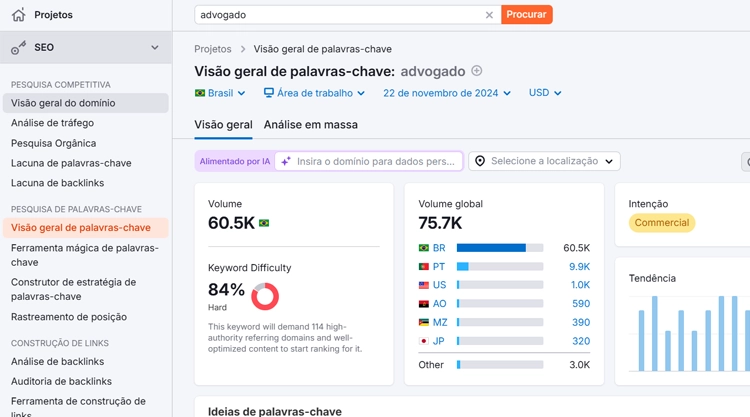This screenshot has height=417, width=750.
Task: Open Lacuna de backlinks in sidebar
Action: click(x=57, y=183)
